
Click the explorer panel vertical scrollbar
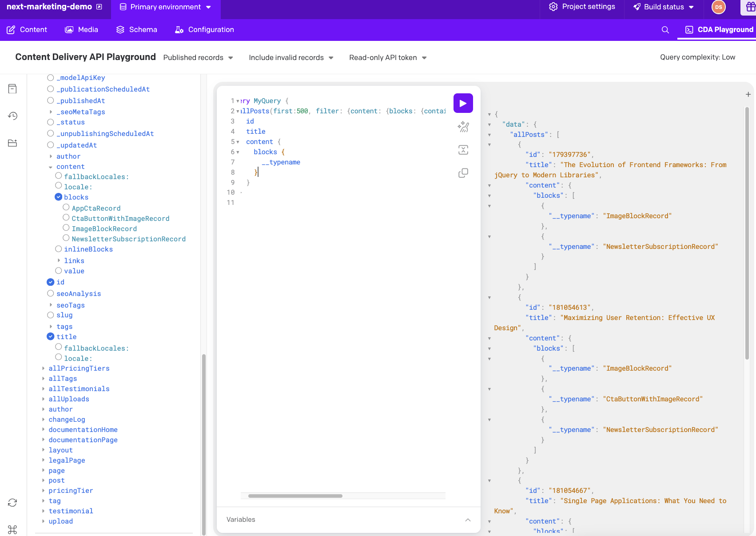pyautogui.click(x=204, y=444)
